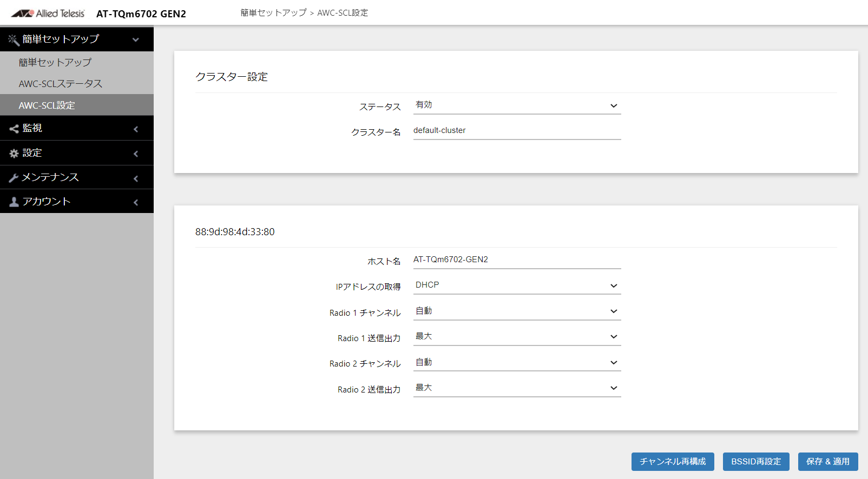Open the 監視 menu section

[x=77, y=129]
